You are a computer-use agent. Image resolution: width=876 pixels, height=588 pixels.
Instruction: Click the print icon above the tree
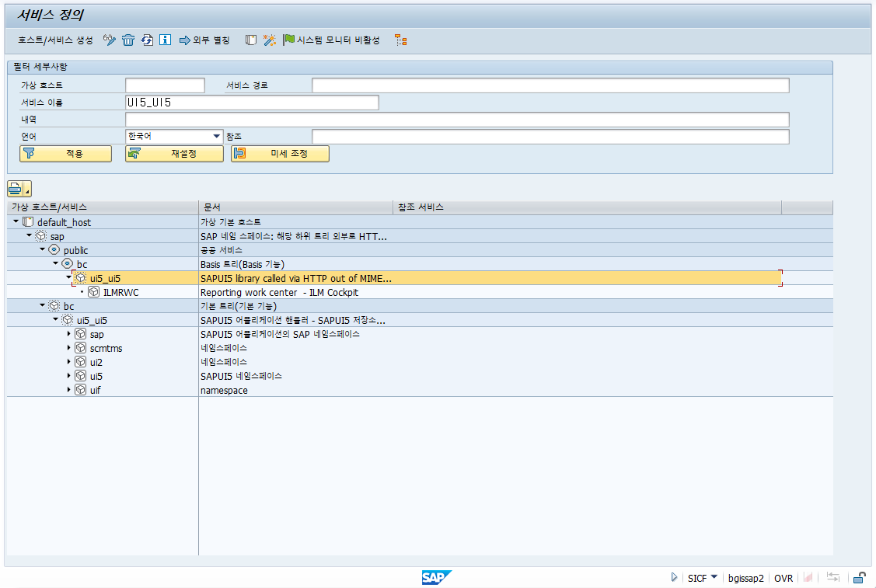15,189
